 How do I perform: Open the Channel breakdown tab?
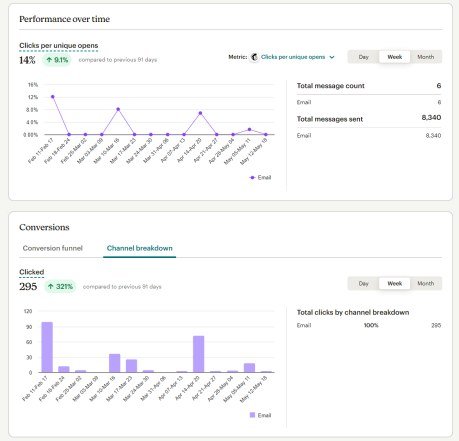[x=139, y=248]
